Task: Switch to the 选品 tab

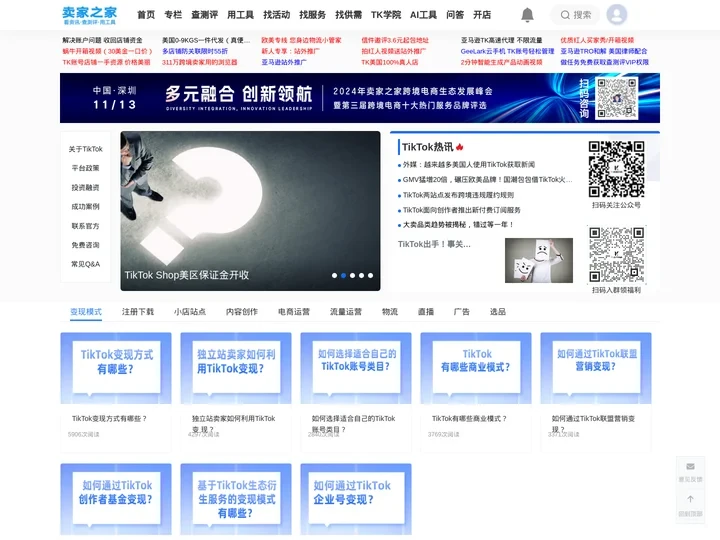Action: (x=498, y=312)
